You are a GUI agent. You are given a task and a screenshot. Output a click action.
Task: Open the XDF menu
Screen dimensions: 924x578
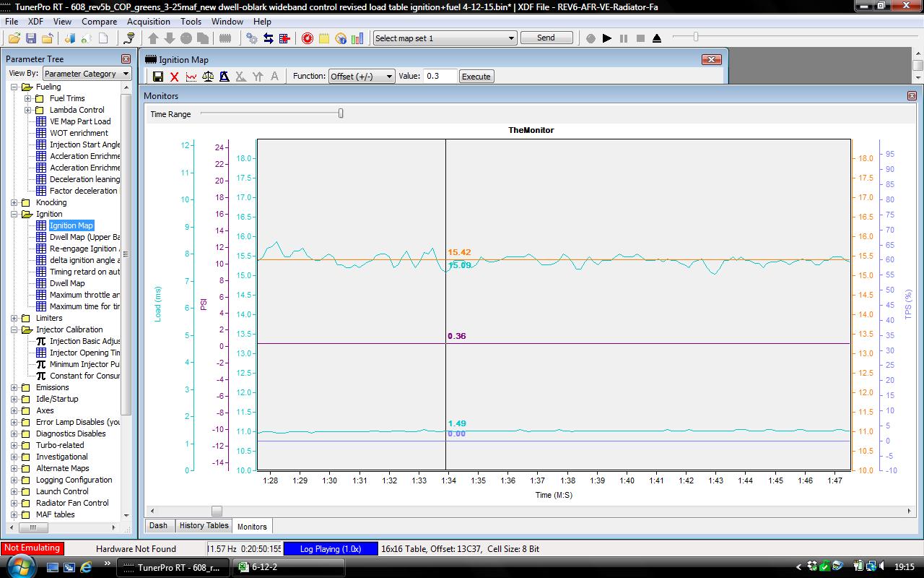click(36, 22)
